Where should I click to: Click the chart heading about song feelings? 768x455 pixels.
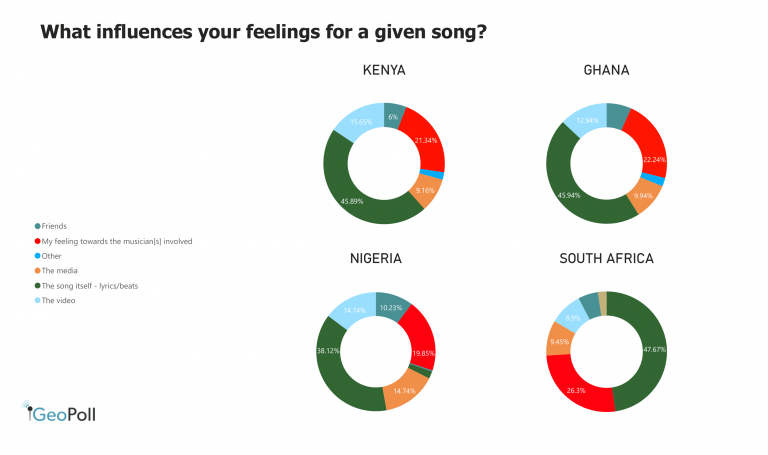(x=263, y=31)
